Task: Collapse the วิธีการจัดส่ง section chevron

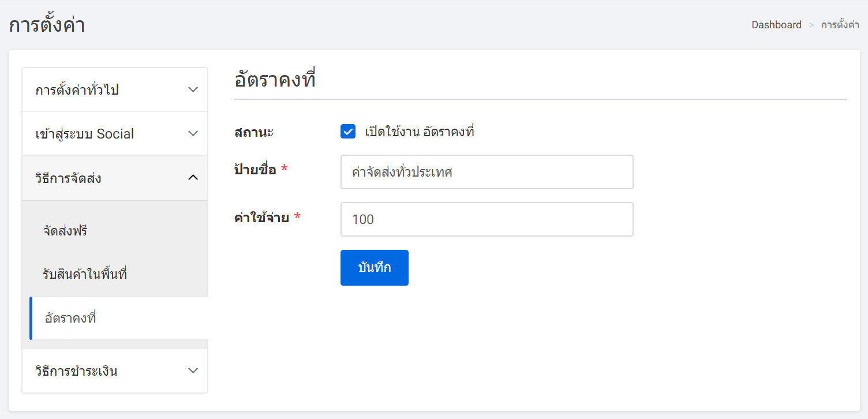Action: coord(193,178)
